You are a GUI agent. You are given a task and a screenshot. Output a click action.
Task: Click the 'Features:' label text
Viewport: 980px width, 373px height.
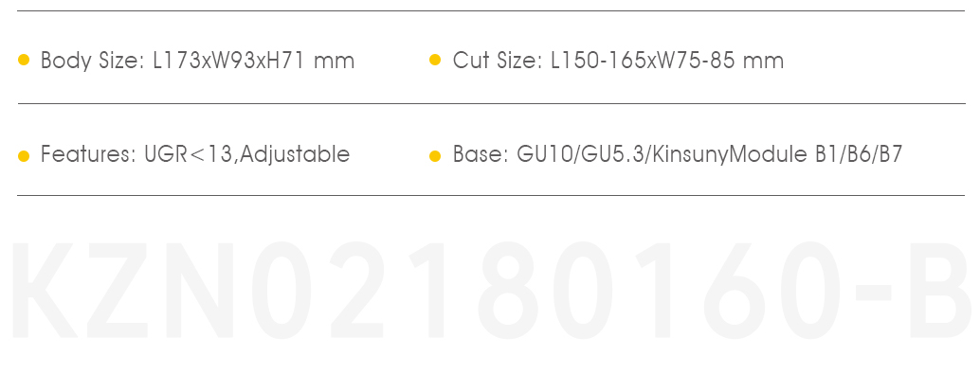88,153
